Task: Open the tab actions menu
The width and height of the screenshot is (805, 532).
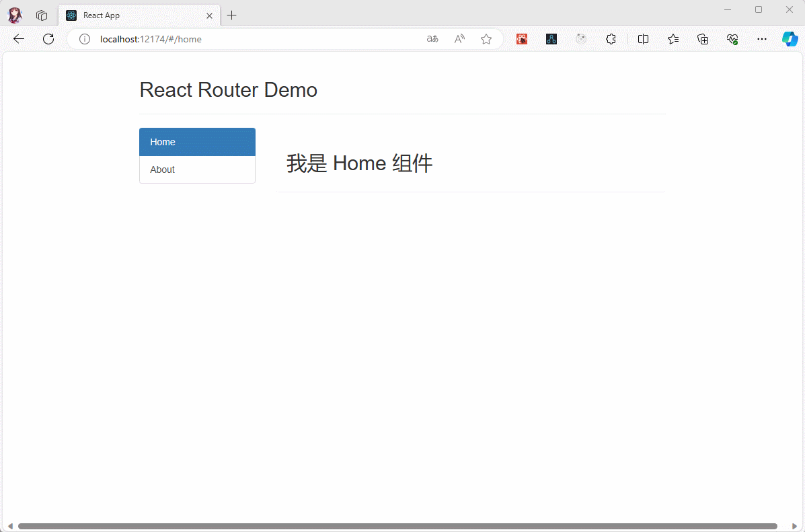Action: [x=42, y=15]
